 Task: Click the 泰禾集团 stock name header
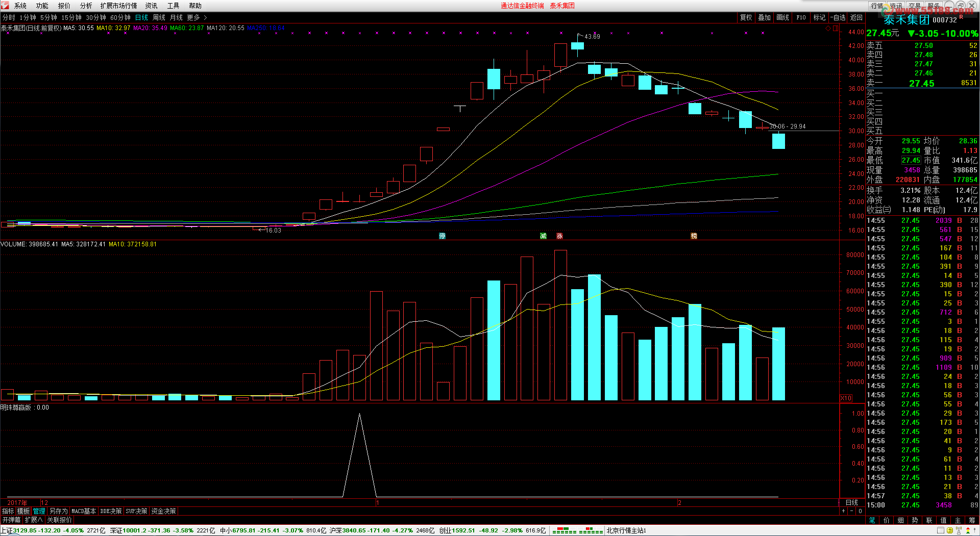(906, 20)
